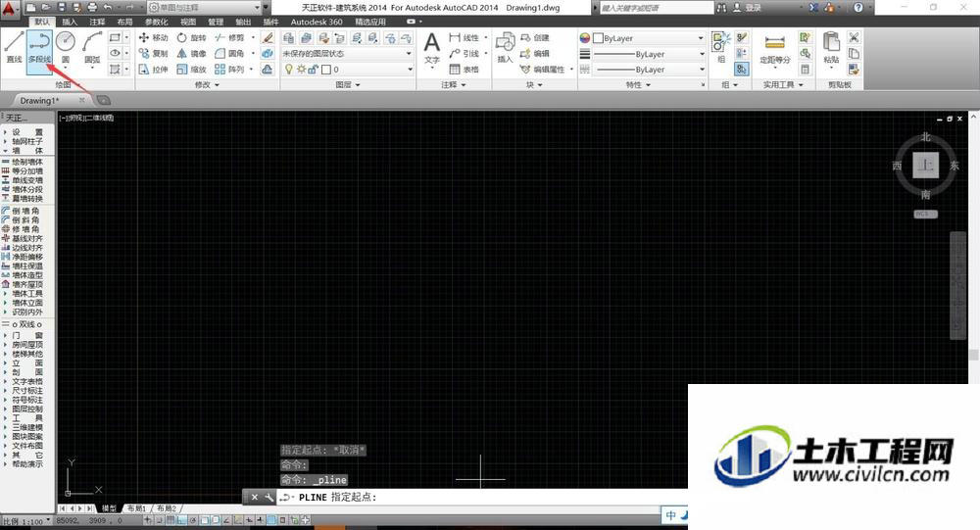
Task: Select the 圆 (Circle) tool
Action: pyautogui.click(x=66, y=47)
